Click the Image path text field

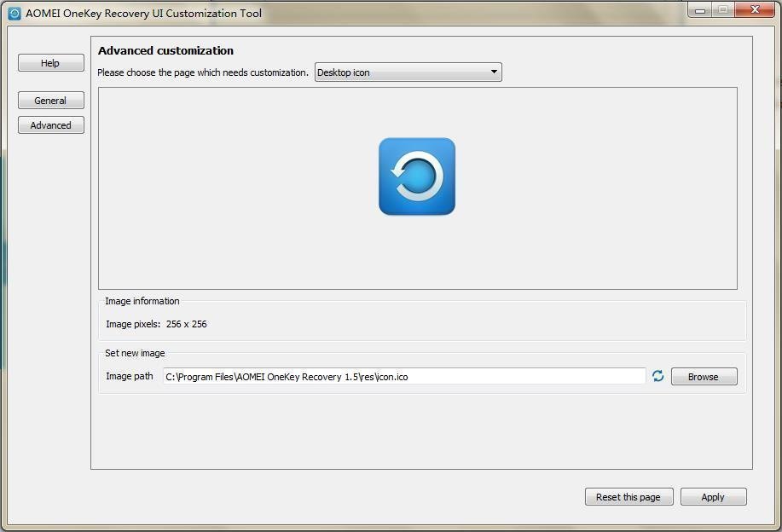tap(404, 377)
